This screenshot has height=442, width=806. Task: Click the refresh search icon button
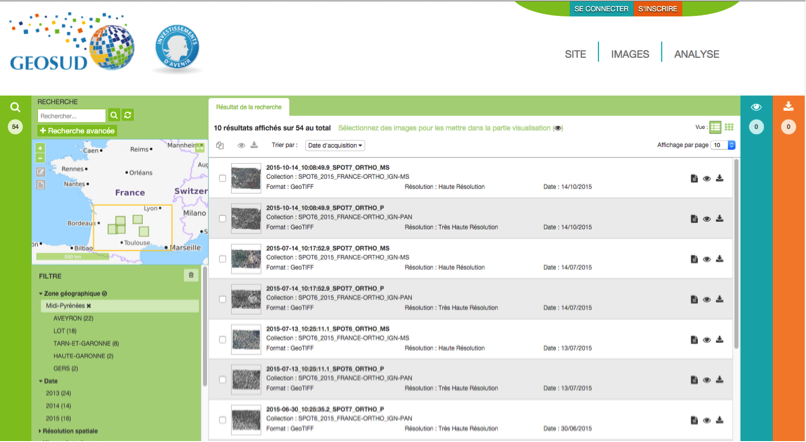click(x=128, y=116)
